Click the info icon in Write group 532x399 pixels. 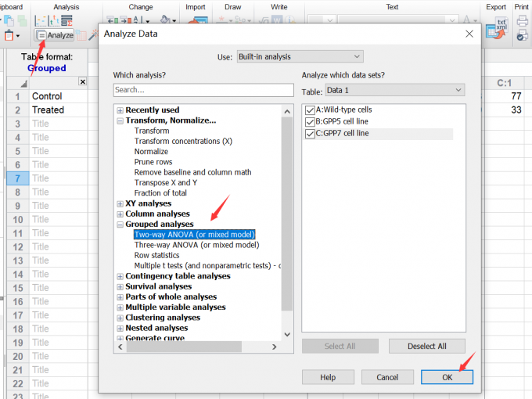290,20
